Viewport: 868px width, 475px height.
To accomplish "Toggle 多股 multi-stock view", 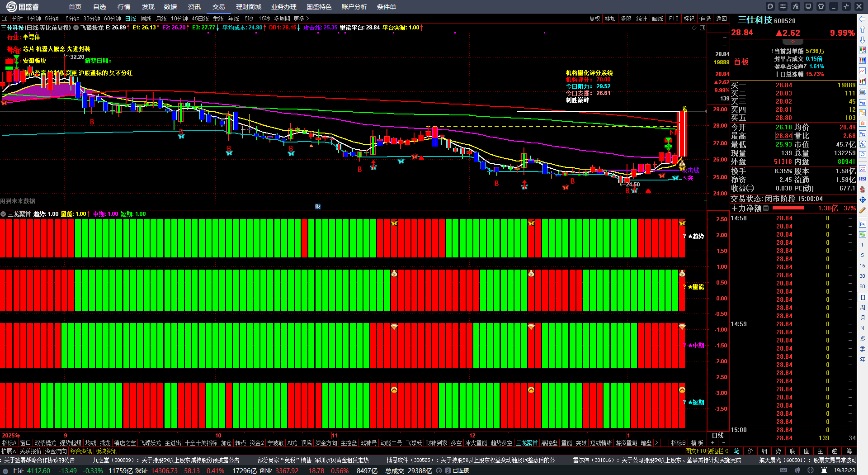I will [x=626, y=19].
